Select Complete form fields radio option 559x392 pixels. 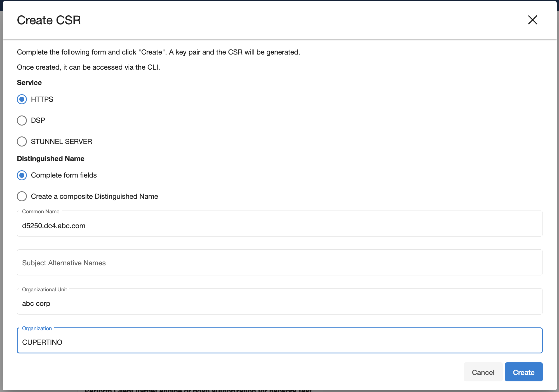(x=22, y=175)
